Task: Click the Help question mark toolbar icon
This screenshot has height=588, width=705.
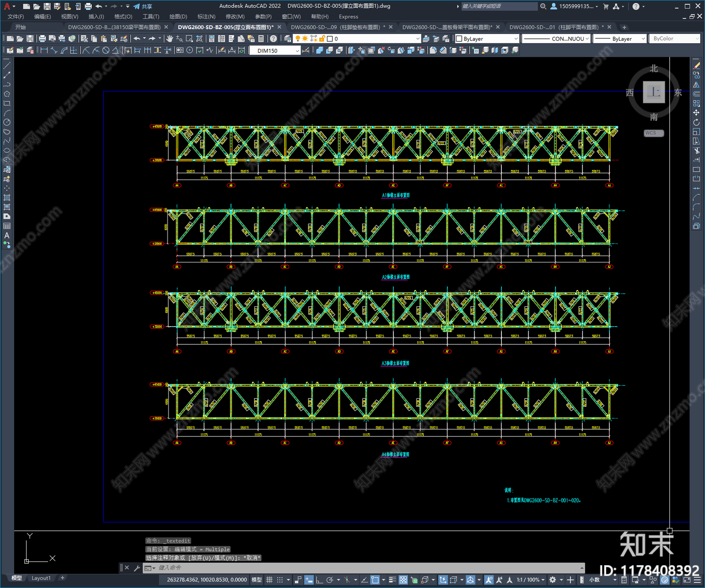Action: tap(274, 39)
